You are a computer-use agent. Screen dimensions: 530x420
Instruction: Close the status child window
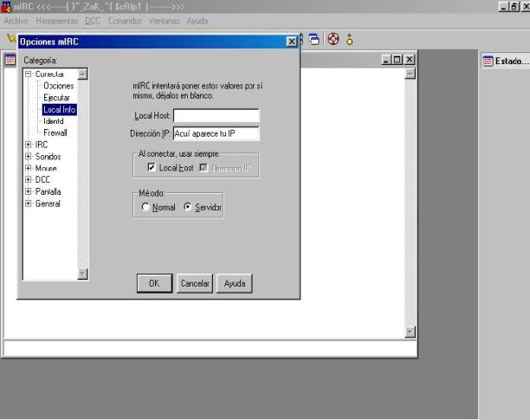(x=410, y=60)
